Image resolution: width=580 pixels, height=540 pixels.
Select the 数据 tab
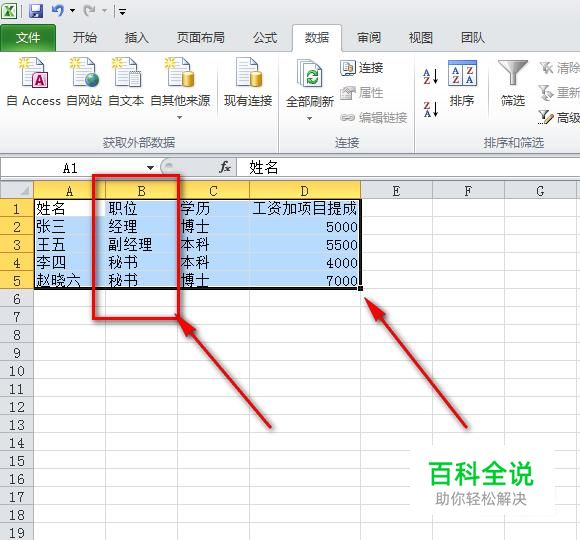click(x=317, y=38)
